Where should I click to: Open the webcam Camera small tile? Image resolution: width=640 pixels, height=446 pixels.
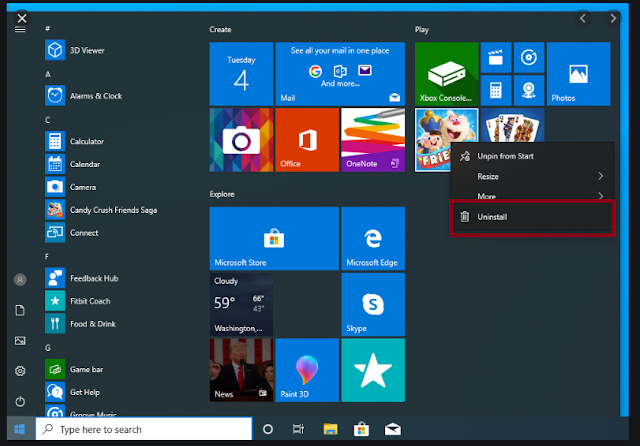pos(529,90)
